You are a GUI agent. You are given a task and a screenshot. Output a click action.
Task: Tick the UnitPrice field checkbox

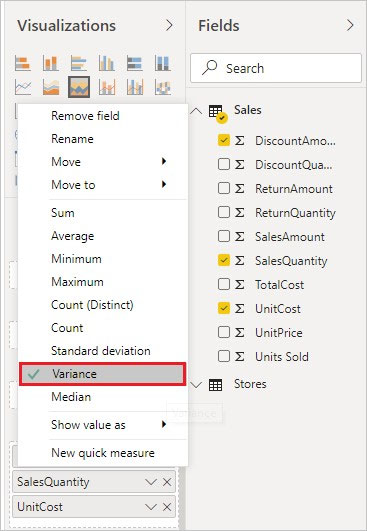click(x=224, y=332)
